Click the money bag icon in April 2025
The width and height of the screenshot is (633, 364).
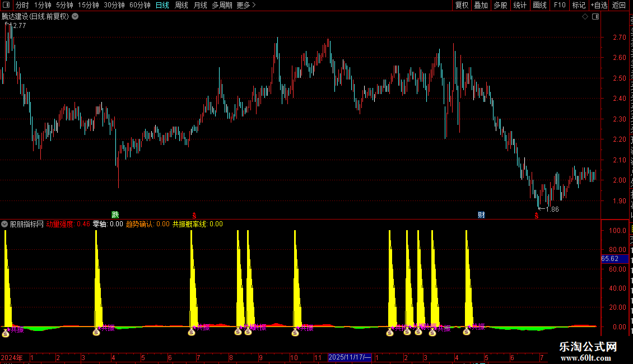466,332
